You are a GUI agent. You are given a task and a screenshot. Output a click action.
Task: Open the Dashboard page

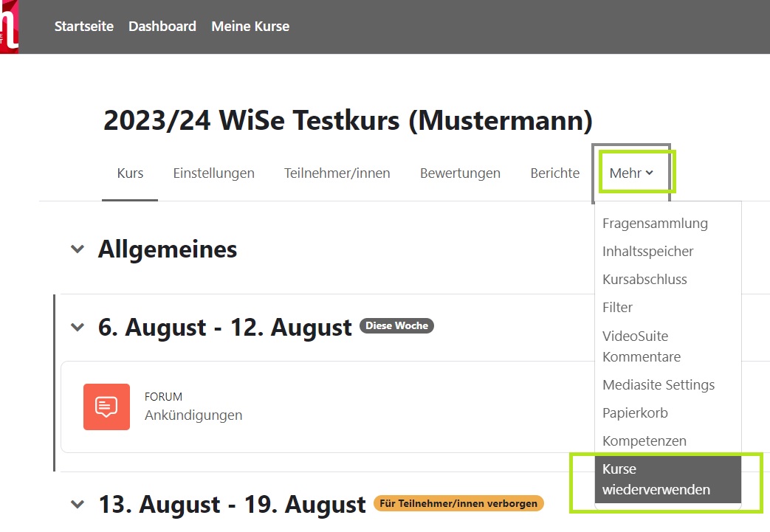pyautogui.click(x=162, y=26)
